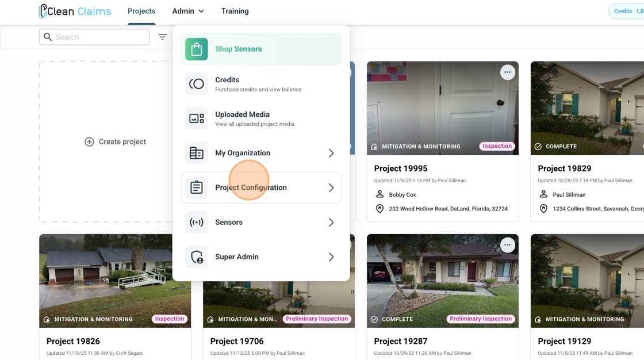Viewport: 644px width, 360px height.
Task: Open Project 19287 more options menu
Action: [x=508, y=245]
